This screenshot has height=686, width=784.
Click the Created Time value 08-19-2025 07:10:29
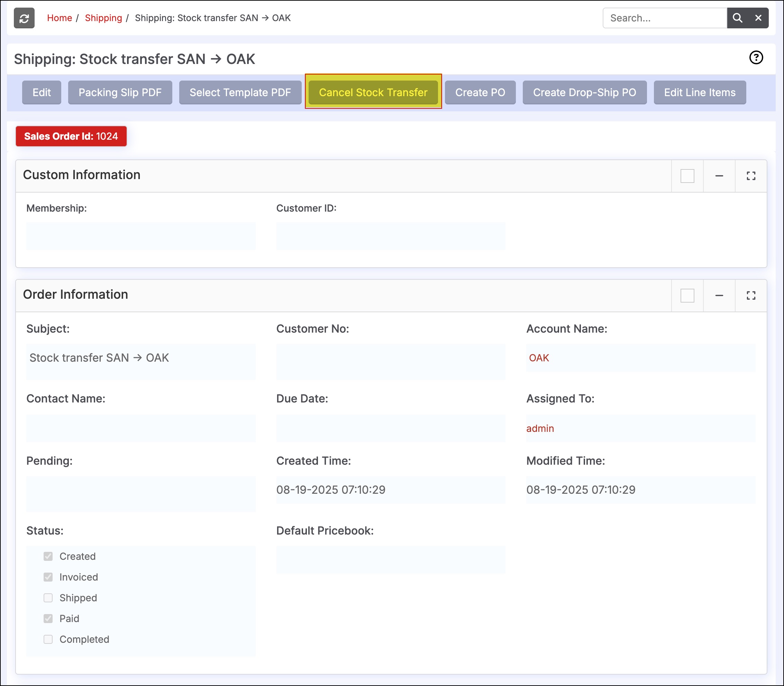click(331, 490)
